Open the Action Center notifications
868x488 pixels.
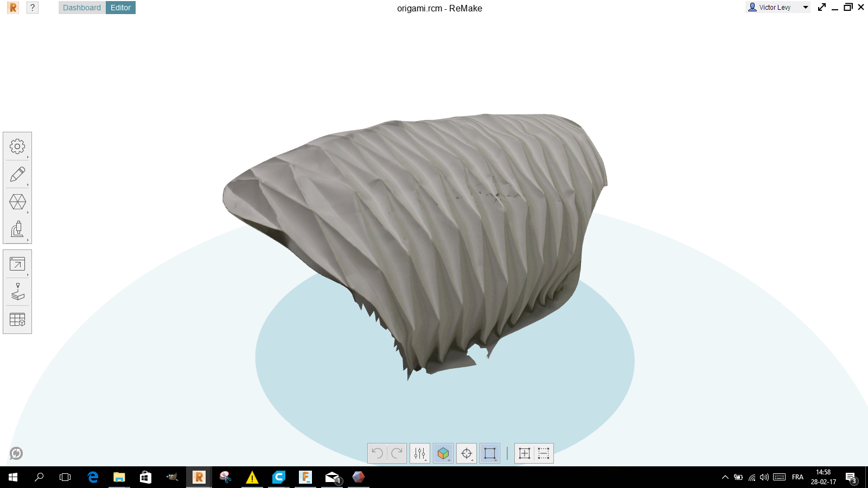click(851, 478)
